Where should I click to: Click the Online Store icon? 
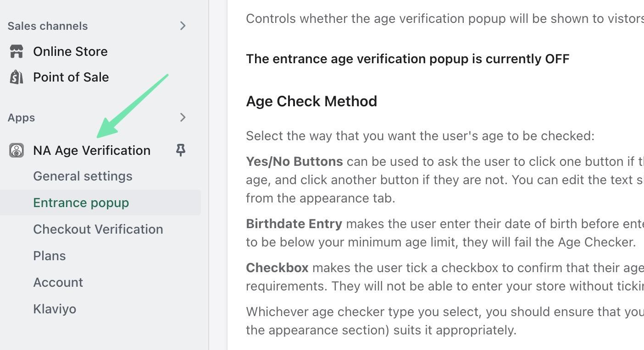click(x=16, y=51)
